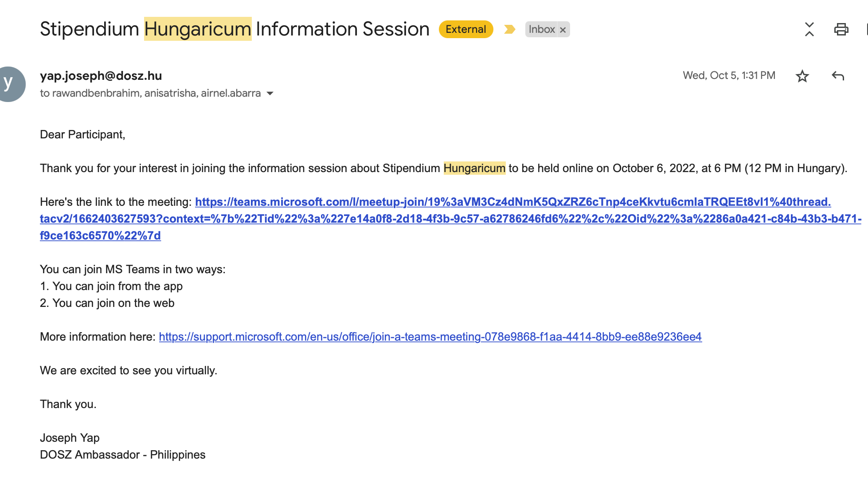Open the support.microsoft.com join-a-teams-meeting link
868x479 pixels.
(430, 337)
